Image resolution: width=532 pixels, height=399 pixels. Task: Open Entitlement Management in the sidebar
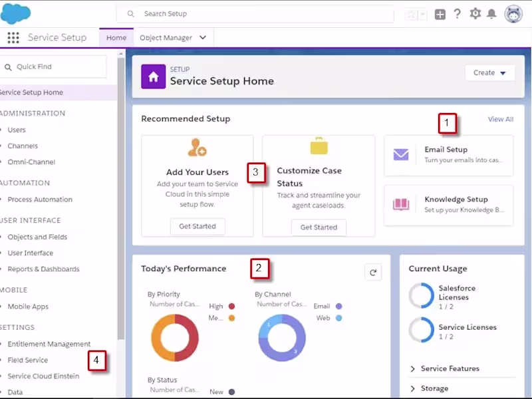[x=49, y=344]
